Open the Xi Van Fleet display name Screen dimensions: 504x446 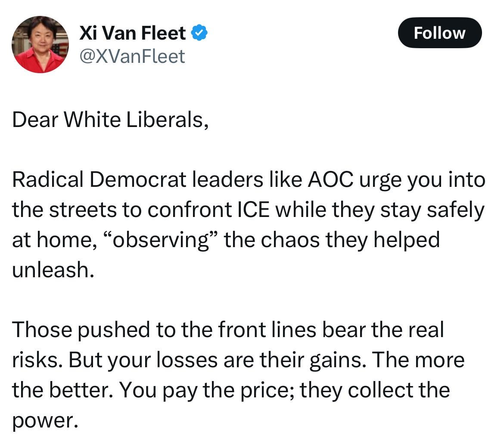click(x=133, y=33)
